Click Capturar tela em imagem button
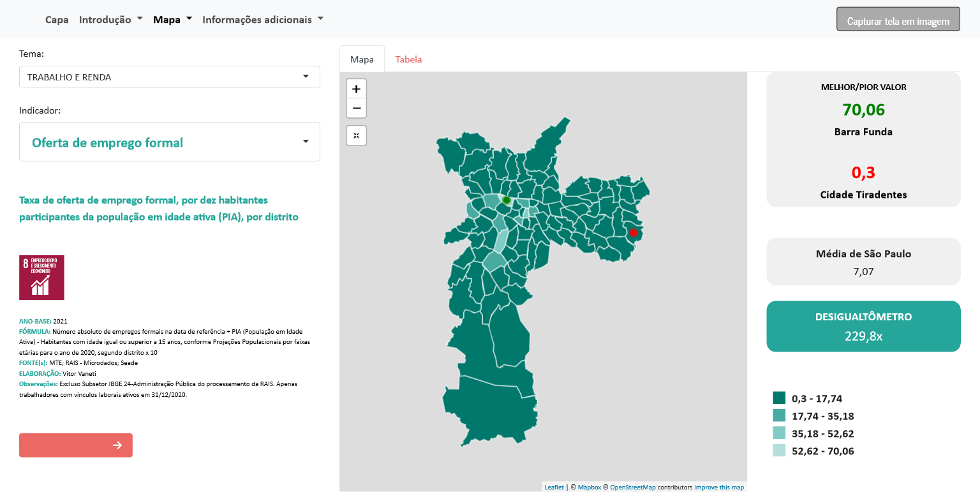This screenshot has width=980, height=492. click(898, 20)
